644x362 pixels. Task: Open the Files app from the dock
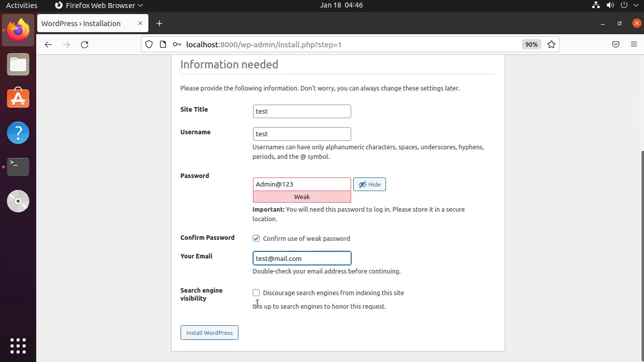[x=18, y=64]
